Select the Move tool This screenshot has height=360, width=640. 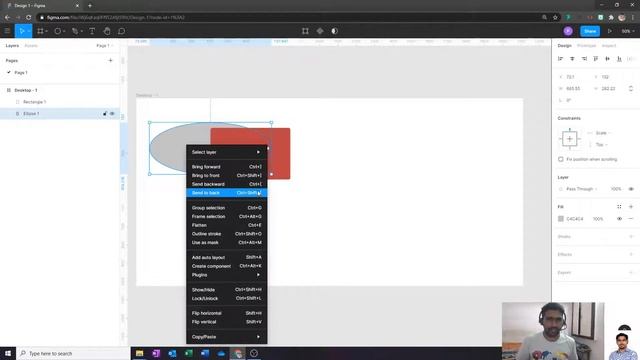pos(21,31)
